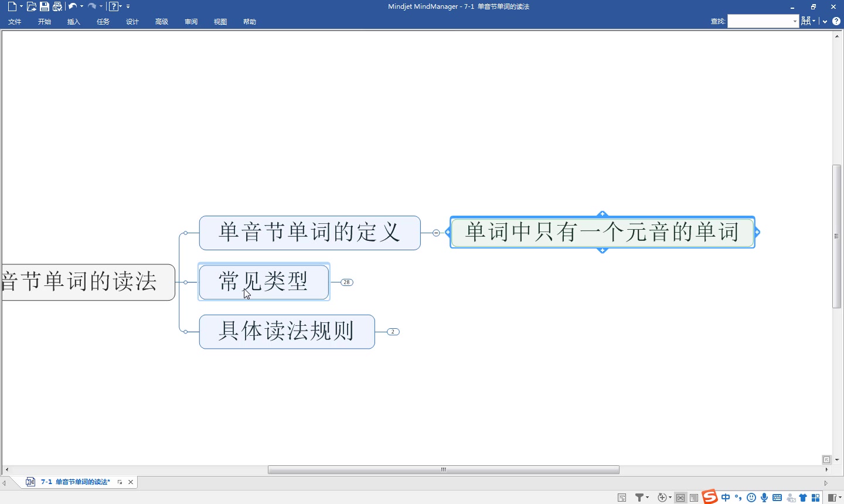Switch to the 开始 ribbon tab

coord(45,22)
